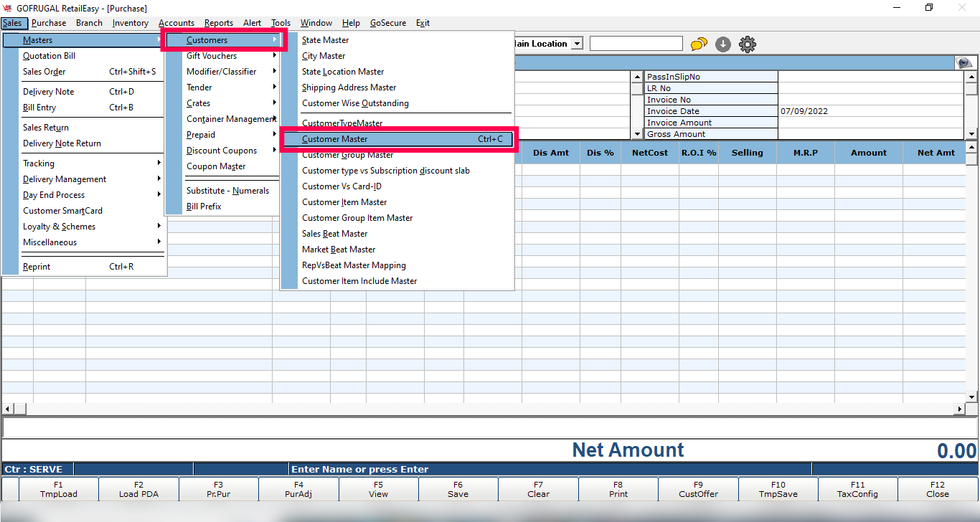Click the R.O.I % column header

(x=699, y=153)
